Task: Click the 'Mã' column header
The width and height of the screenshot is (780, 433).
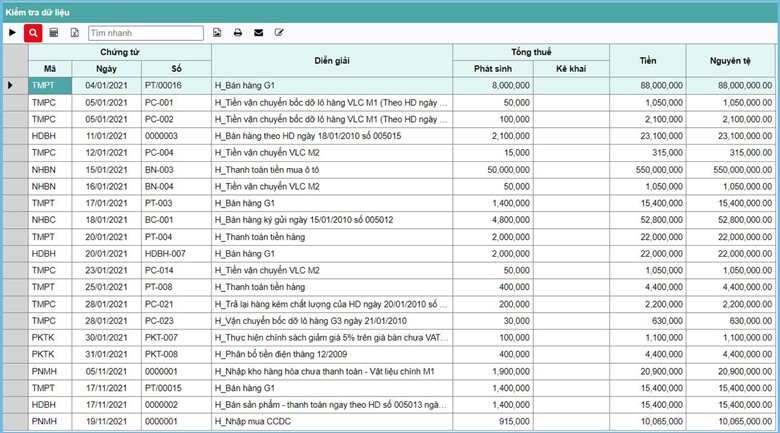Action: click(49, 68)
